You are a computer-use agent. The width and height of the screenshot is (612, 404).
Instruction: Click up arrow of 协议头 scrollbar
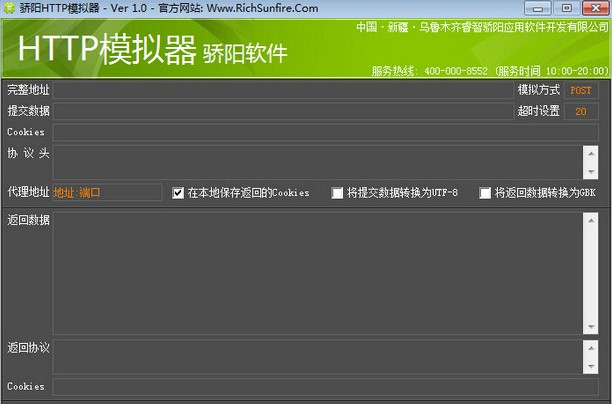point(591,153)
